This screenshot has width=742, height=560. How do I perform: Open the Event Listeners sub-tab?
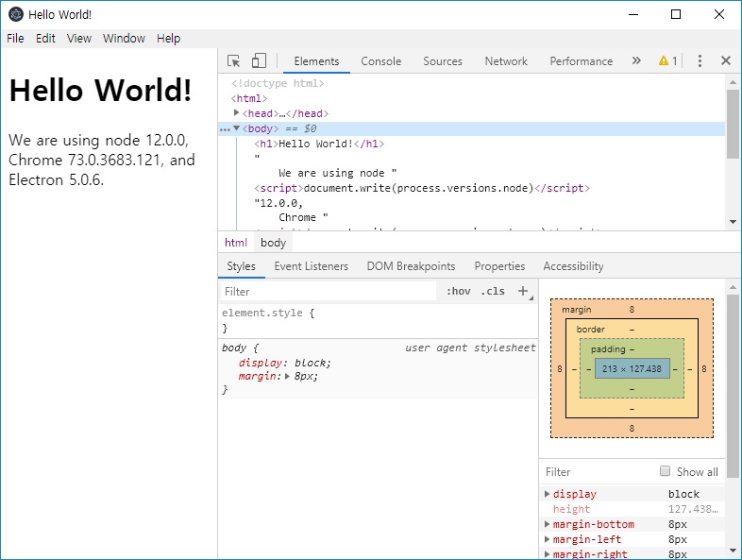pyautogui.click(x=311, y=266)
